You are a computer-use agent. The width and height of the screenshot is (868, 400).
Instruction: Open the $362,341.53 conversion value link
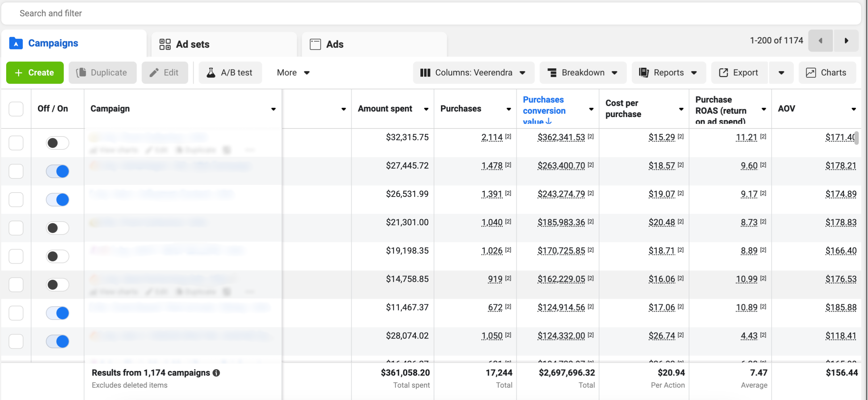click(561, 137)
